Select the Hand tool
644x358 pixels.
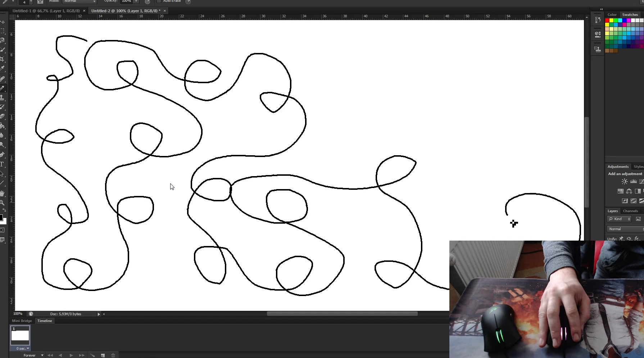[3, 193]
